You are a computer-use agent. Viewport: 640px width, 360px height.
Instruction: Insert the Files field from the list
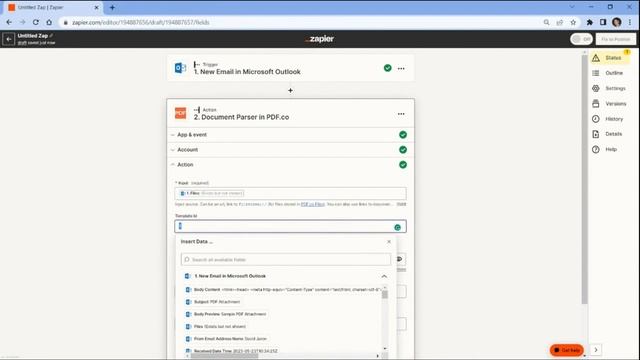[216, 327]
